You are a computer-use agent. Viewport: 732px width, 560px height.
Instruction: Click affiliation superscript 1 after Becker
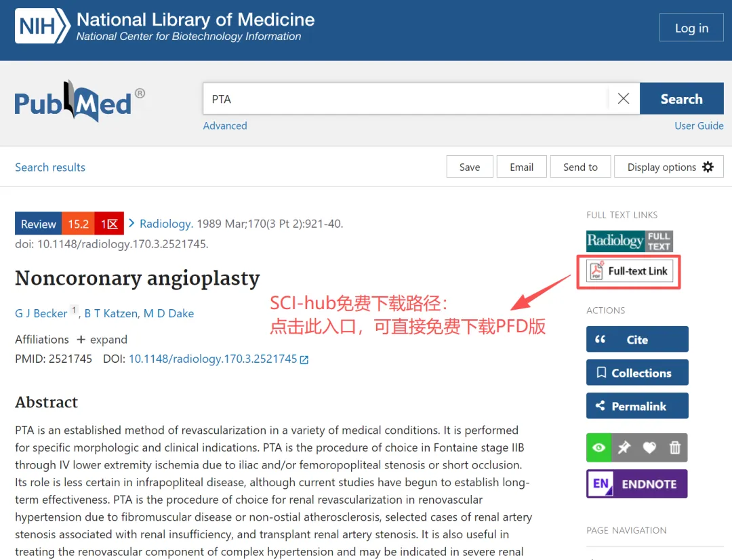(74, 310)
